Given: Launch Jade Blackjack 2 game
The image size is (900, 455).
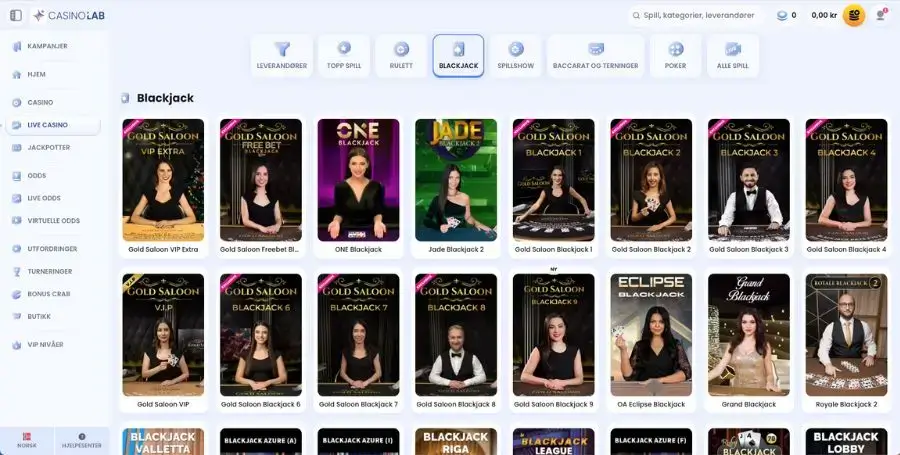Looking at the screenshot, I should [x=456, y=180].
